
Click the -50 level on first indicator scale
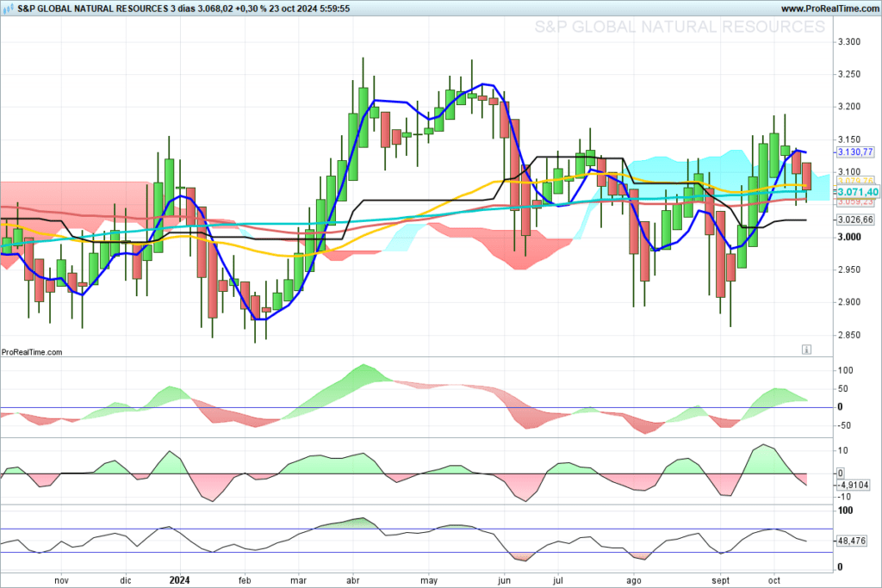click(x=844, y=425)
